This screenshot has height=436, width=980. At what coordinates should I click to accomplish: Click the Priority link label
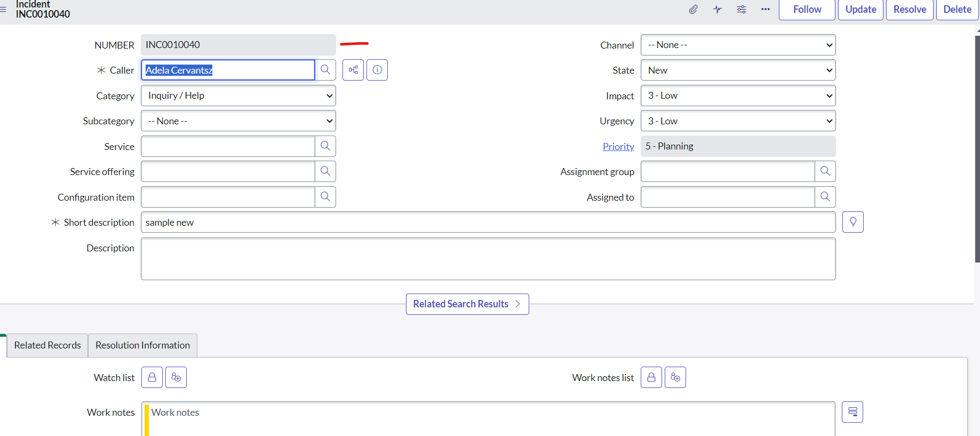[618, 147]
